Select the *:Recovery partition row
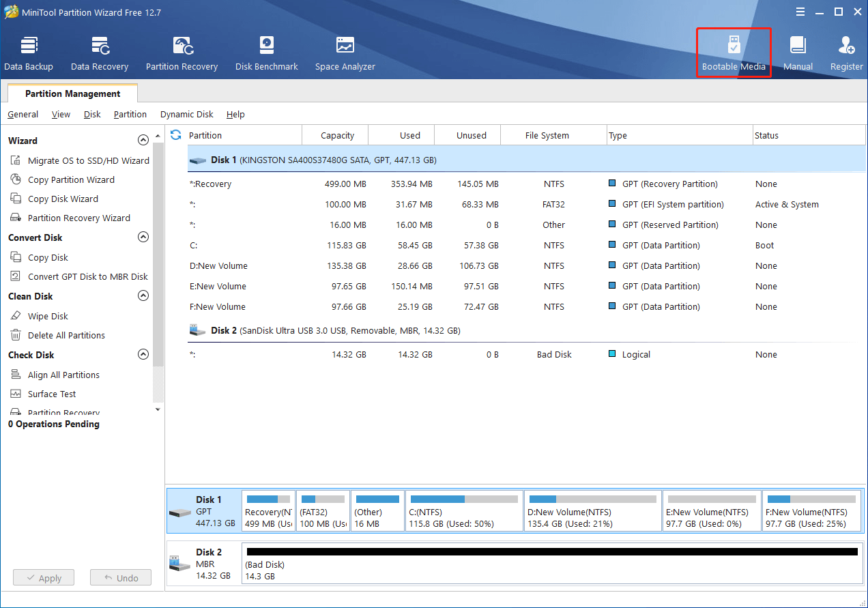This screenshot has width=868, height=608. click(525, 184)
